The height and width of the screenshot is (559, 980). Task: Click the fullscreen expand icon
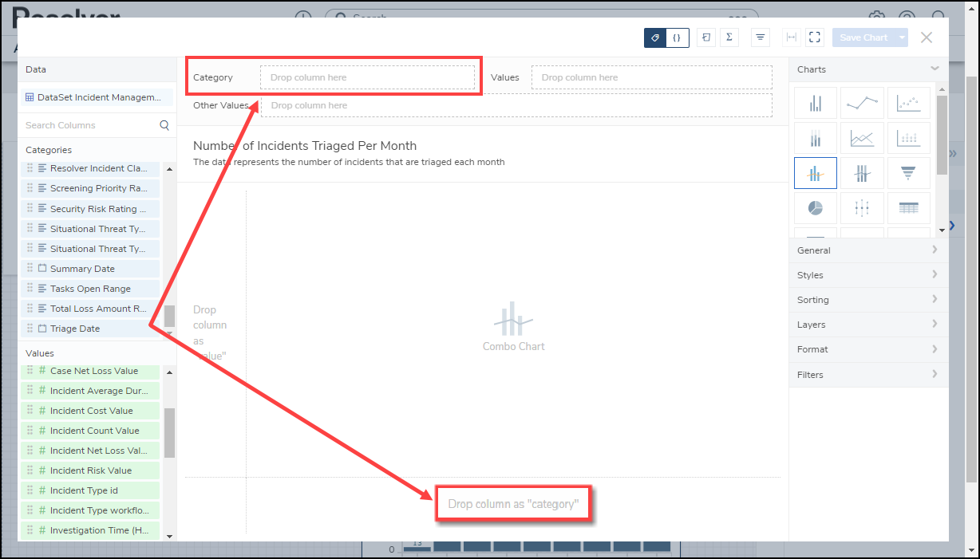814,37
